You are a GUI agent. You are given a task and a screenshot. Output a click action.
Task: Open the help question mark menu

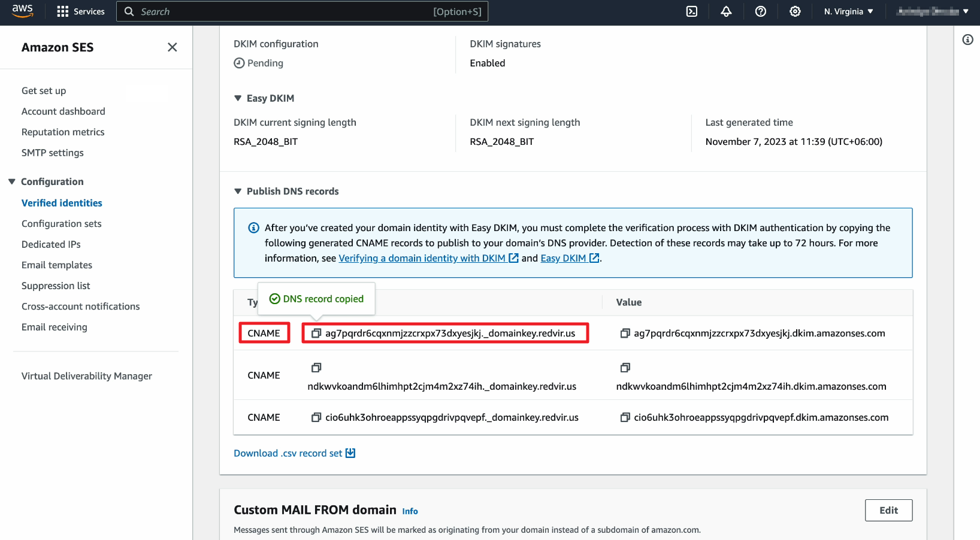coord(761,11)
